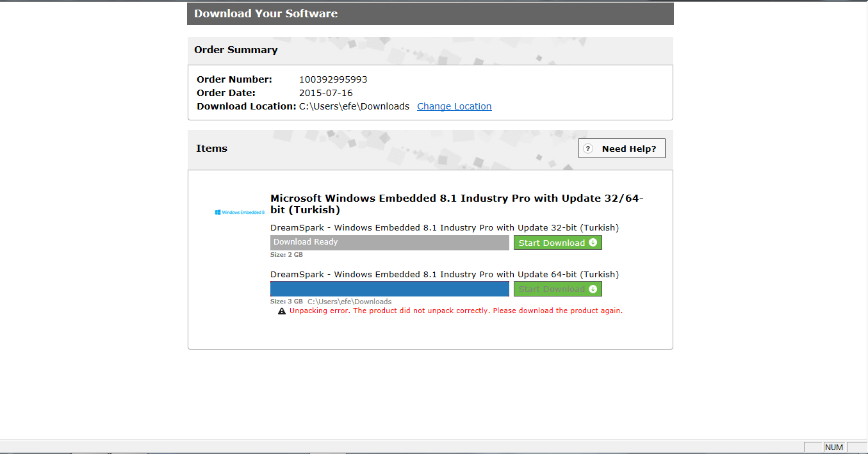Start Download for the 32-bit Turkish version
Image resolution: width=868 pixels, height=454 pixels.
tap(558, 243)
